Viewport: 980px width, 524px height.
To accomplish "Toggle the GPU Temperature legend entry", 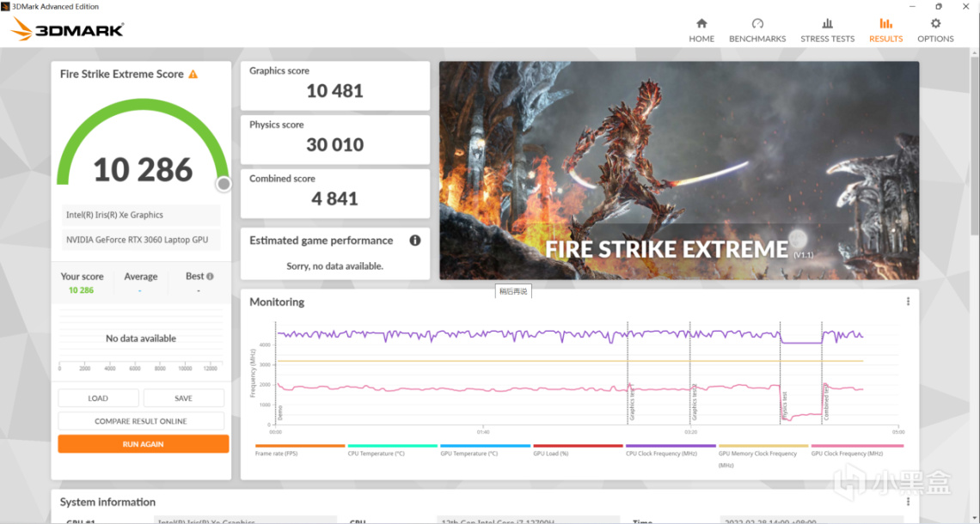I will coord(485,450).
